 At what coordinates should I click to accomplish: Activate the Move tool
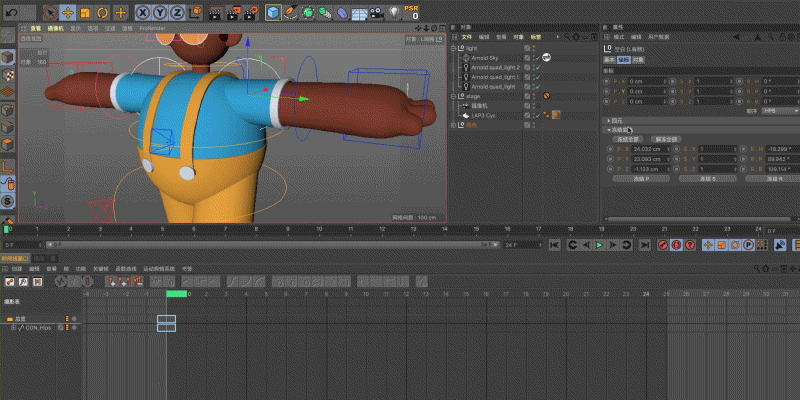(68, 12)
